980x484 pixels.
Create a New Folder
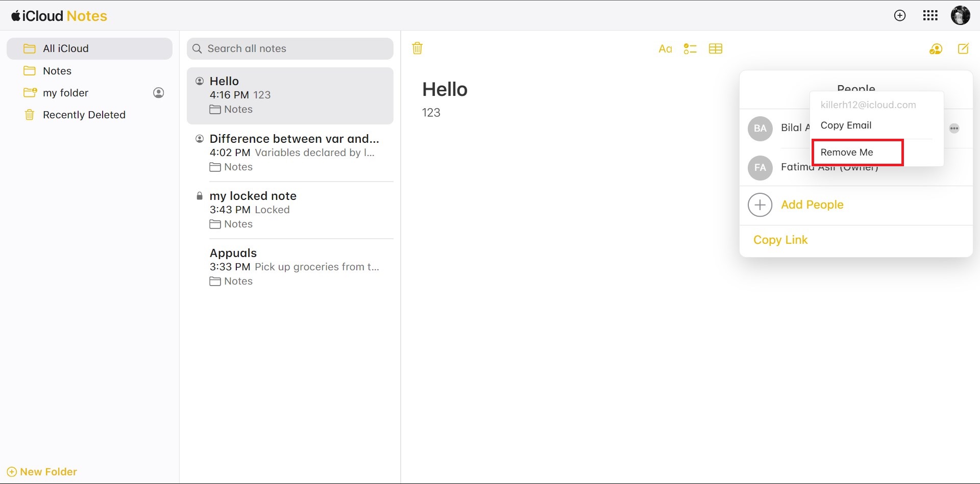[x=42, y=472]
